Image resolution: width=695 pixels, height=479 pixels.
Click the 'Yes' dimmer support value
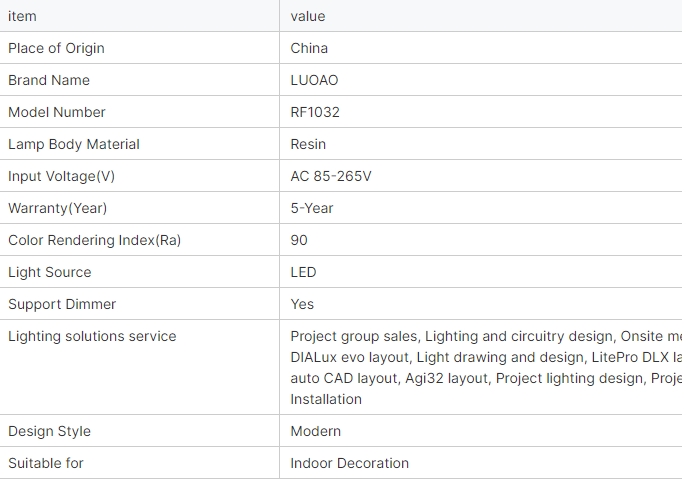pos(302,304)
